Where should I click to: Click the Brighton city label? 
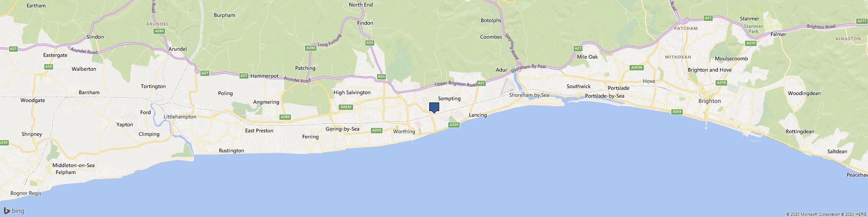point(710,101)
